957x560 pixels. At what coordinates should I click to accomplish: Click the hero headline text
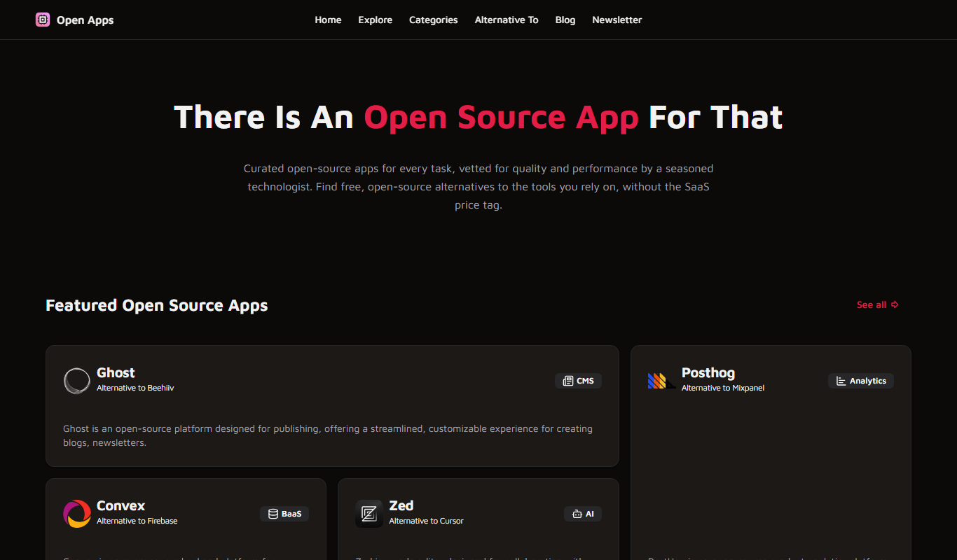click(x=478, y=117)
